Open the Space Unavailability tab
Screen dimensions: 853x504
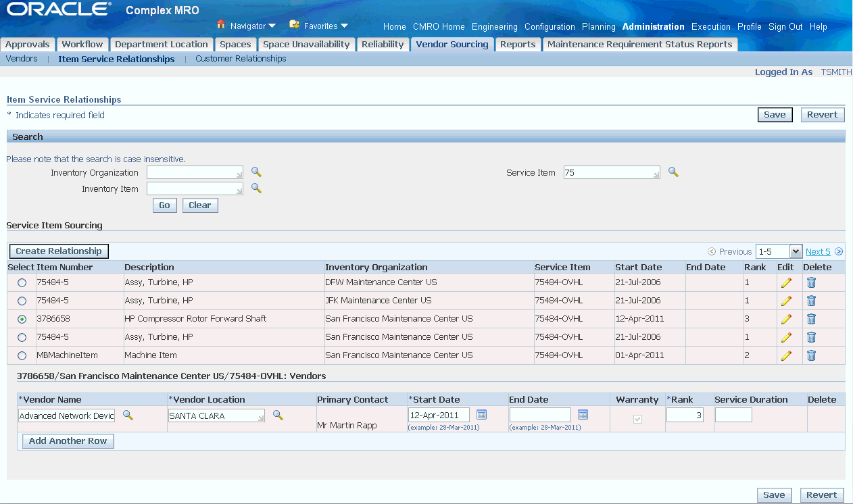(306, 45)
